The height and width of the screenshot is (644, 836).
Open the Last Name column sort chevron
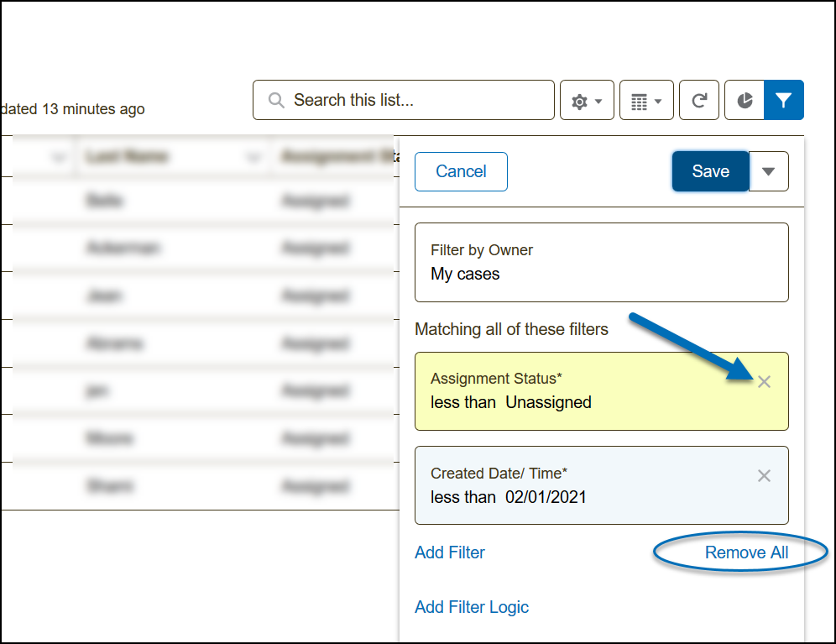(x=252, y=157)
